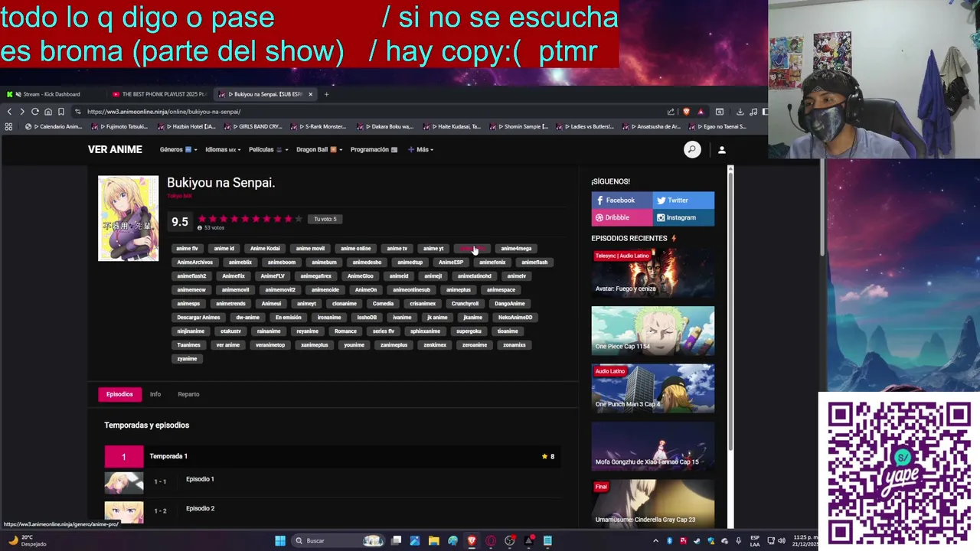980x551 pixels.
Task: Open the Windows Start menu
Action: pyautogui.click(x=280, y=541)
